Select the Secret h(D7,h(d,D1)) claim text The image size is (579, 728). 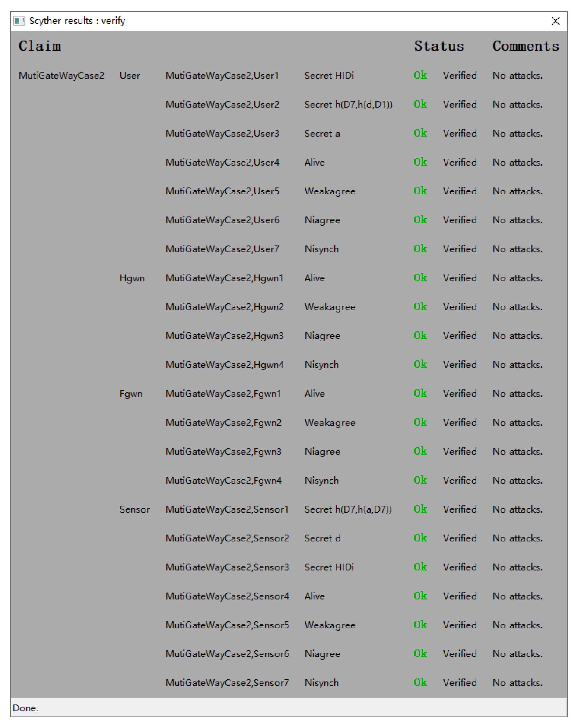[x=348, y=104]
